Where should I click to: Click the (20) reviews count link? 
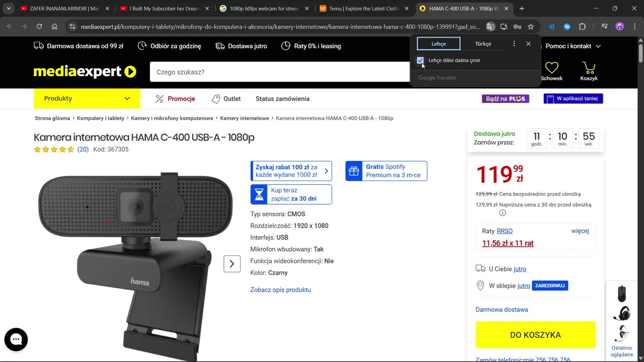[x=83, y=149]
